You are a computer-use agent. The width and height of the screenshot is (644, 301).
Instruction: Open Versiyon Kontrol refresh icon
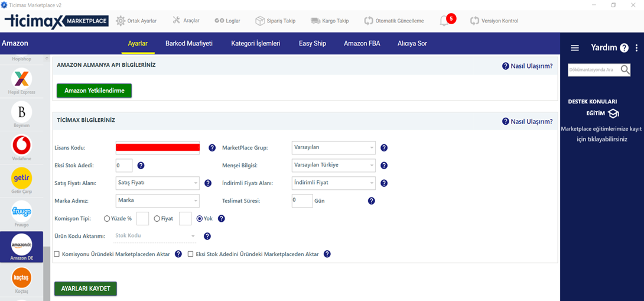pyautogui.click(x=475, y=21)
